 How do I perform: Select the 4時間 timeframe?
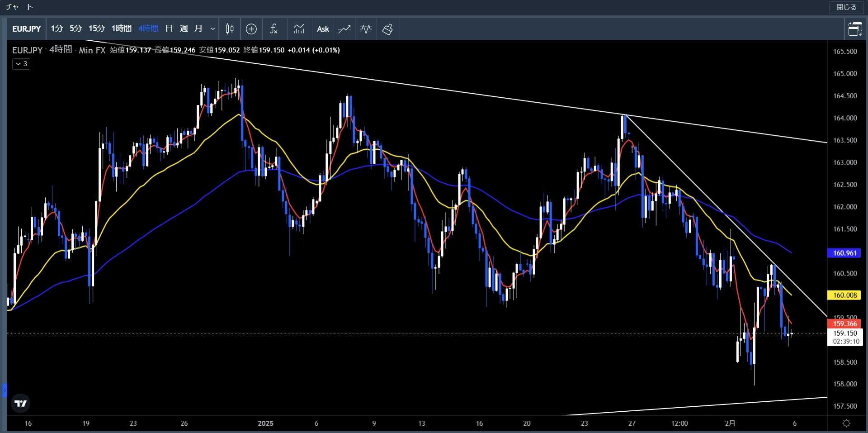pos(148,29)
